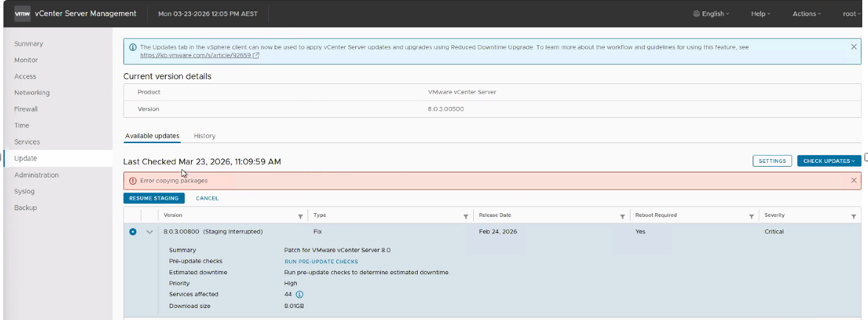Click the Version column header
This screenshot has width=868, height=320.
173,215
